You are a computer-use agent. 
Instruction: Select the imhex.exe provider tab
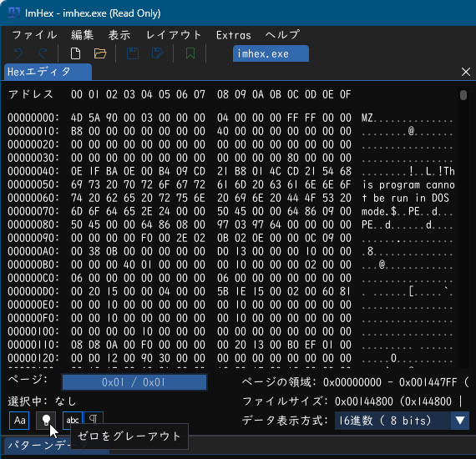pos(271,53)
